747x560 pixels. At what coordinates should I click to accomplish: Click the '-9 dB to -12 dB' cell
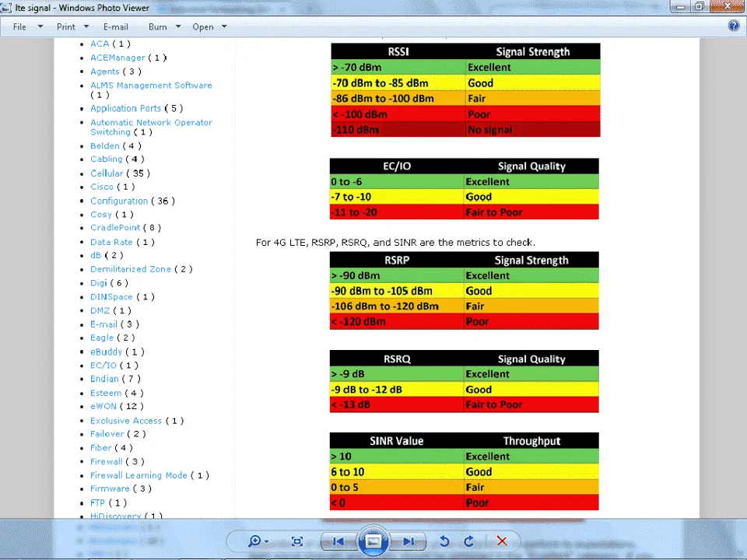point(397,390)
